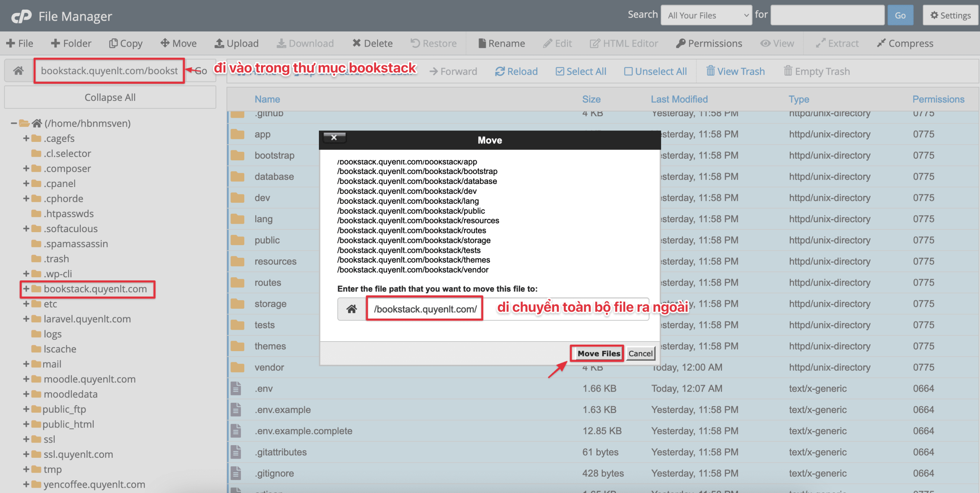The width and height of the screenshot is (980, 493).
Task: Create a new Folder from the toolbar
Action: tap(71, 43)
